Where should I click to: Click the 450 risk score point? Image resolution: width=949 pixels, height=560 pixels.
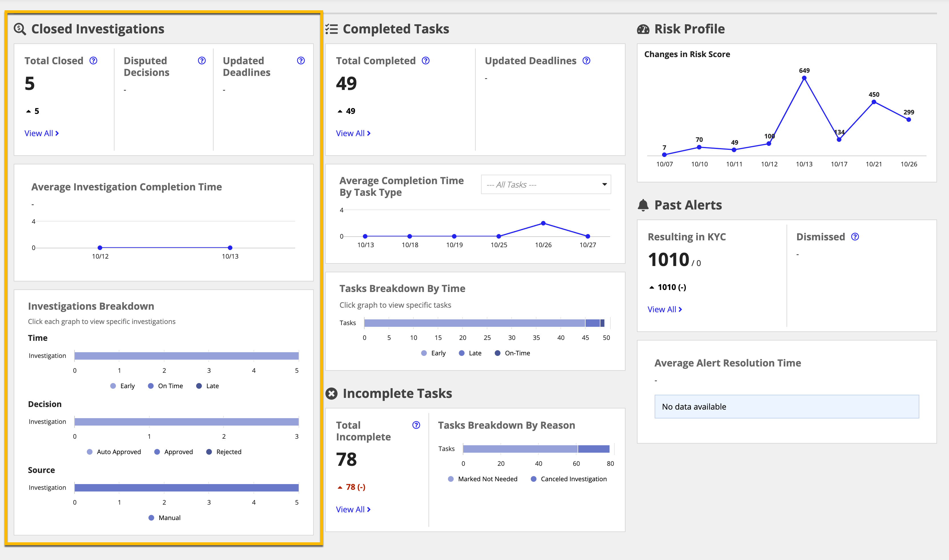click(874, 102)
